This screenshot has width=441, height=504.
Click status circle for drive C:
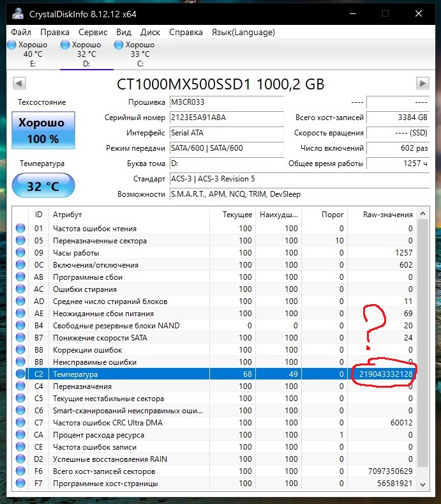(x=119, y=45)
